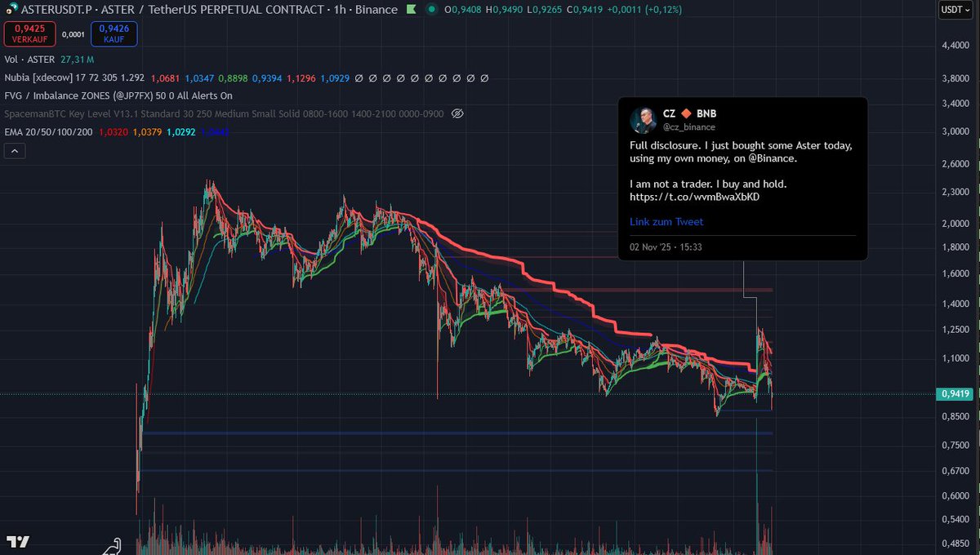The width and height of the screenshot is (980, 555).
Task: Click the green market status dot
Action: (x=431, y=10)
